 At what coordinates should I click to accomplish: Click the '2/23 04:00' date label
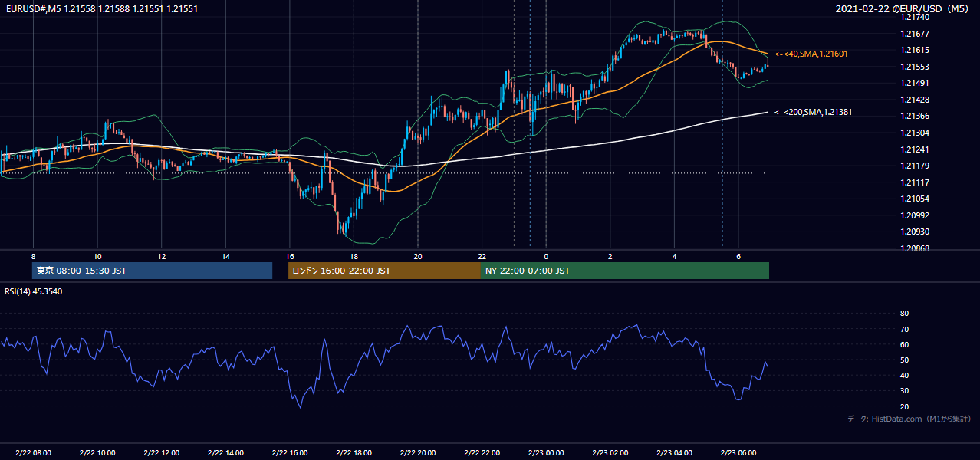(674, 452)
